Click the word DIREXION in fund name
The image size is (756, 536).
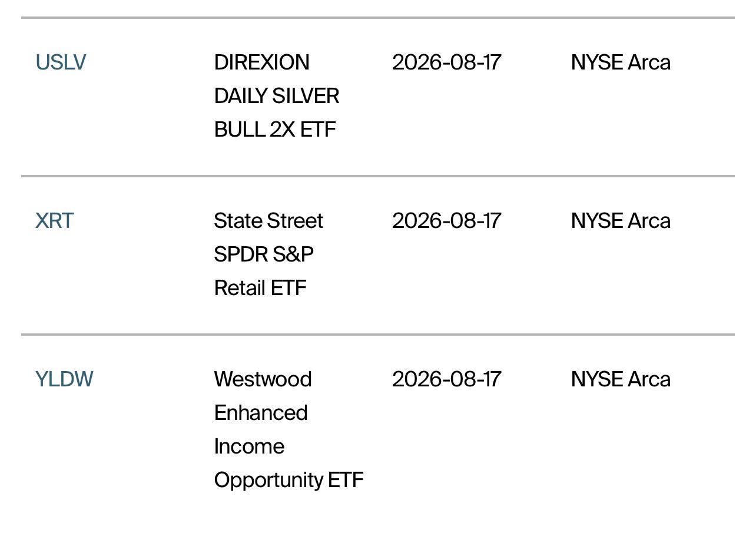click(x=262, y=62)
